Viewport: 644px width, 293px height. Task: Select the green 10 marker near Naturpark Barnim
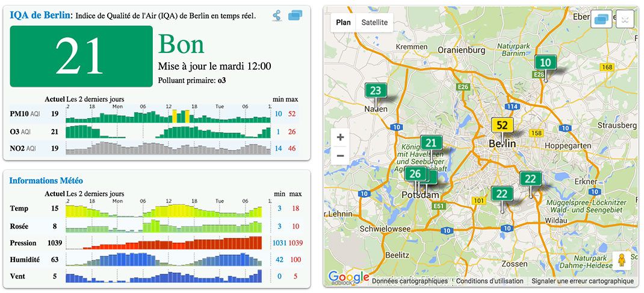coord(545,62)
